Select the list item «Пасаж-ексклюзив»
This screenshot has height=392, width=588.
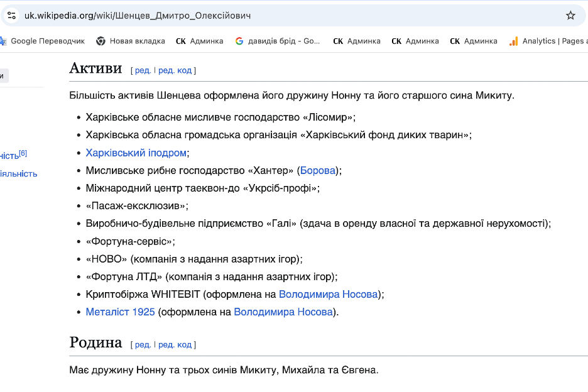click(137, 206)
